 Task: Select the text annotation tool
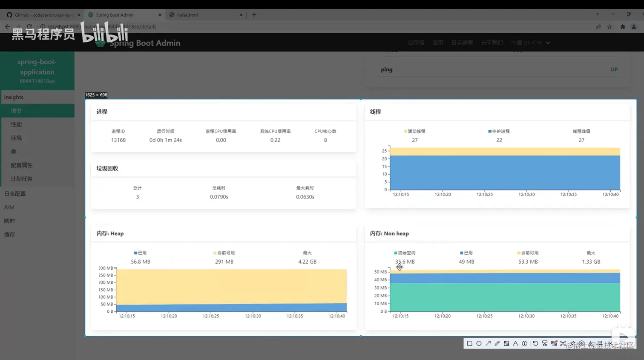click(x=515, y=343)
